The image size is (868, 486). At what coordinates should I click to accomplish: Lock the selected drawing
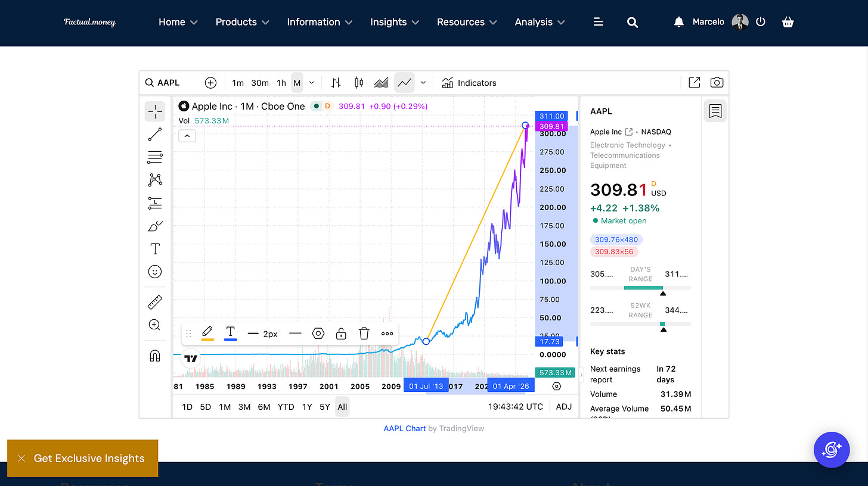click(x=341, y=334)
